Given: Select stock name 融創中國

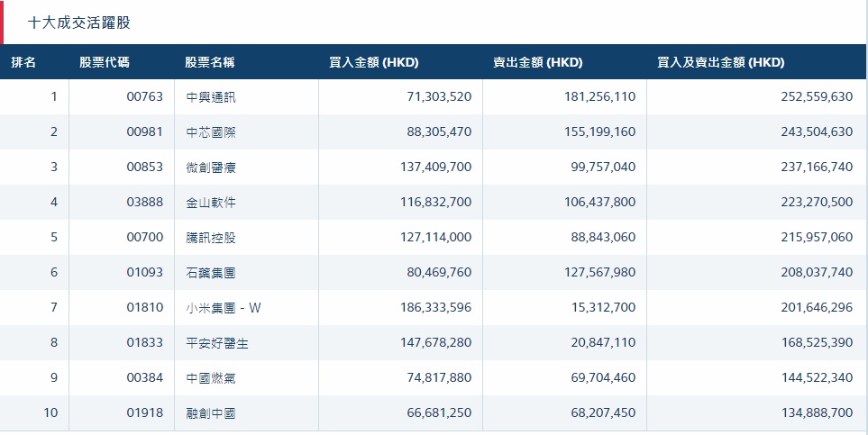Looking at the screenshot, I should [211, 413].
